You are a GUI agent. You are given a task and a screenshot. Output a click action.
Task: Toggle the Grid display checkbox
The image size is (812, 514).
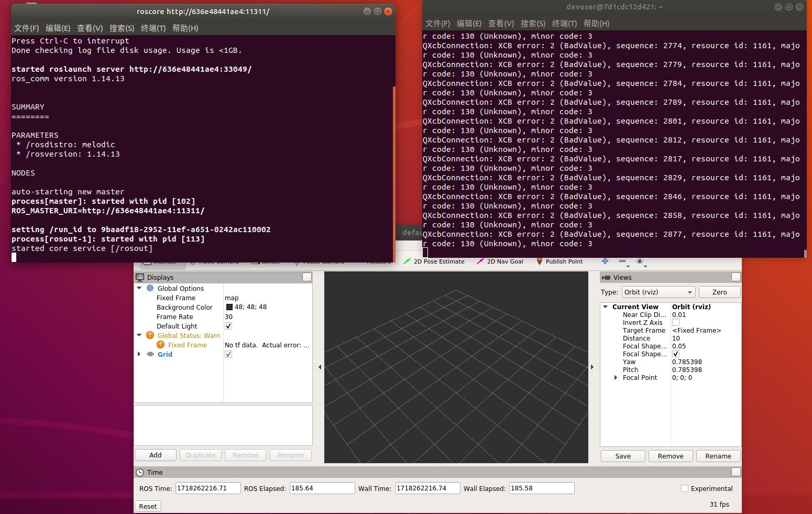(x=228, y=354)
